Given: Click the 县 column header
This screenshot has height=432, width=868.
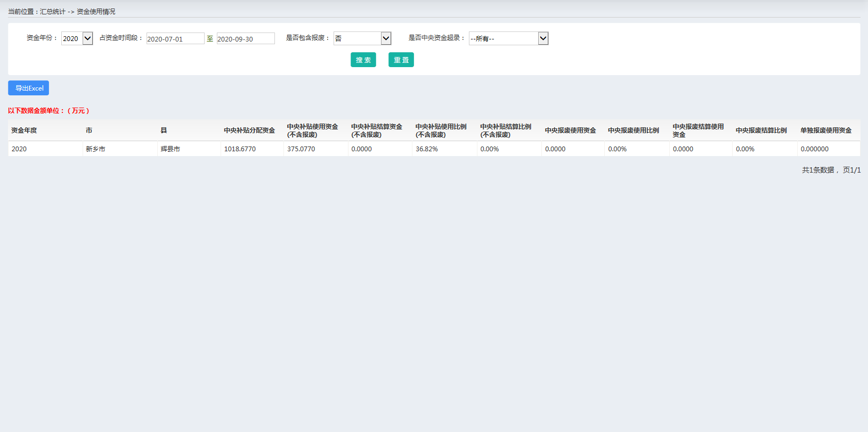Looking at the screenshot, I should click(x=164, y=131).
